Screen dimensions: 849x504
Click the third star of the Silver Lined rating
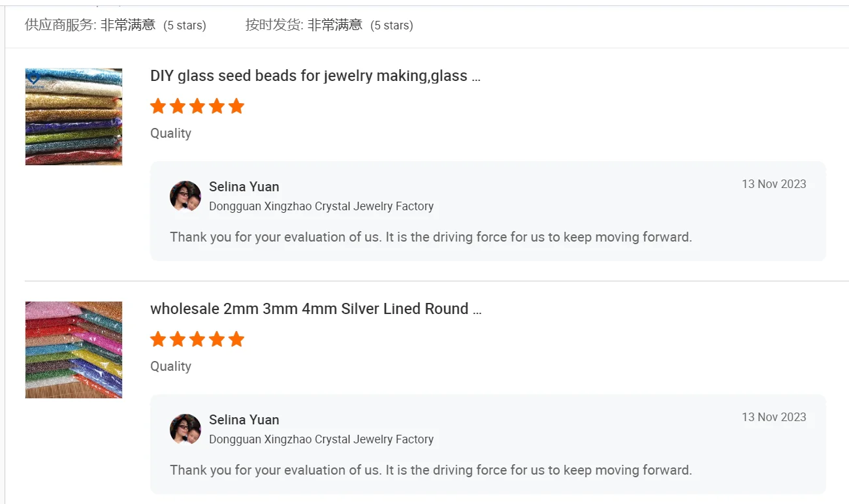(x=197, y=339)
